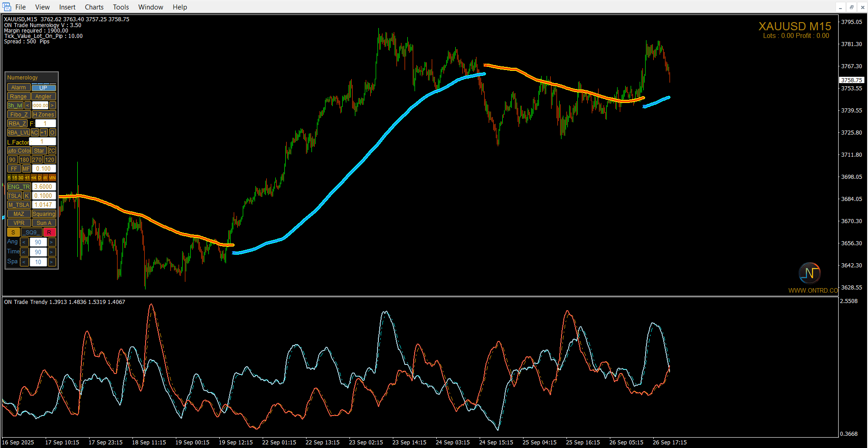Open the Charts menu
Screen dimensions: 868x448
pos(94,7)
